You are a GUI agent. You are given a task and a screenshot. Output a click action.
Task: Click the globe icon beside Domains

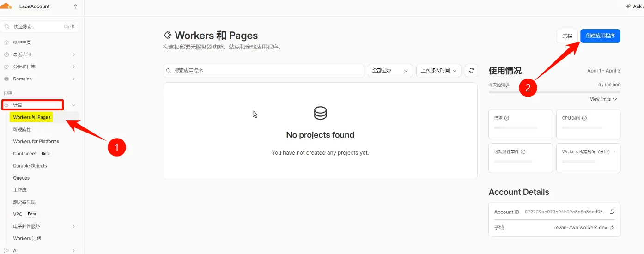[x=6, y=79]
